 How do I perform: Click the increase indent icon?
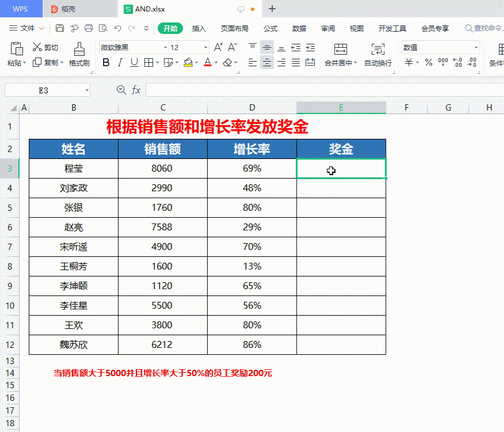pyautogui.click(x=310, y=48)
